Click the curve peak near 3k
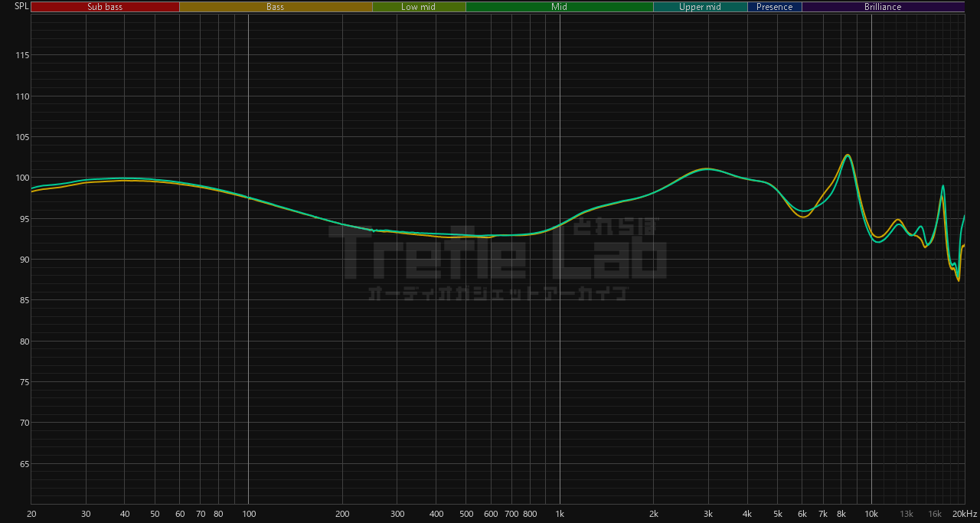Viewport: 980px width, 523px height. click(x=707, y=168)
